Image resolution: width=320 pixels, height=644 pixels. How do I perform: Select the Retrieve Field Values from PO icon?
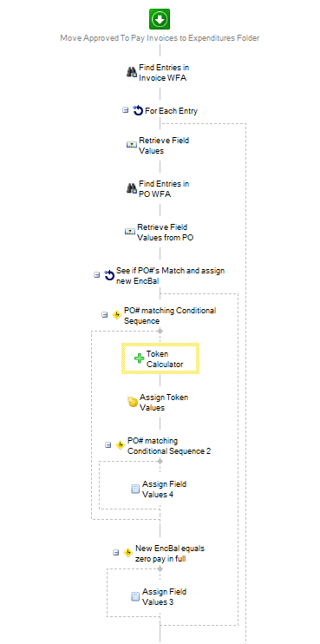point(130,232)
